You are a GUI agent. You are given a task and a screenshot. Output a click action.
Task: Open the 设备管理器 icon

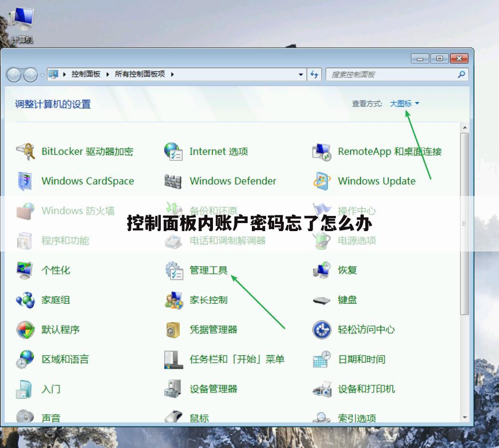(x=173, y=389)
